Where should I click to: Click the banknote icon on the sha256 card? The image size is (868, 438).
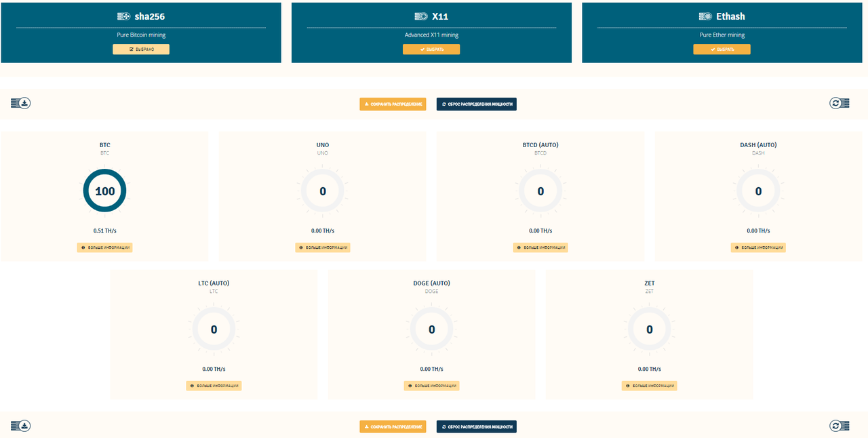click(x=124, y=16)
